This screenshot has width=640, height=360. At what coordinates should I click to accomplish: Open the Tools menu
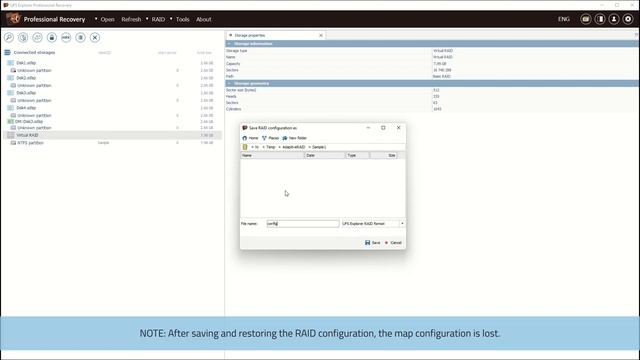182,19
